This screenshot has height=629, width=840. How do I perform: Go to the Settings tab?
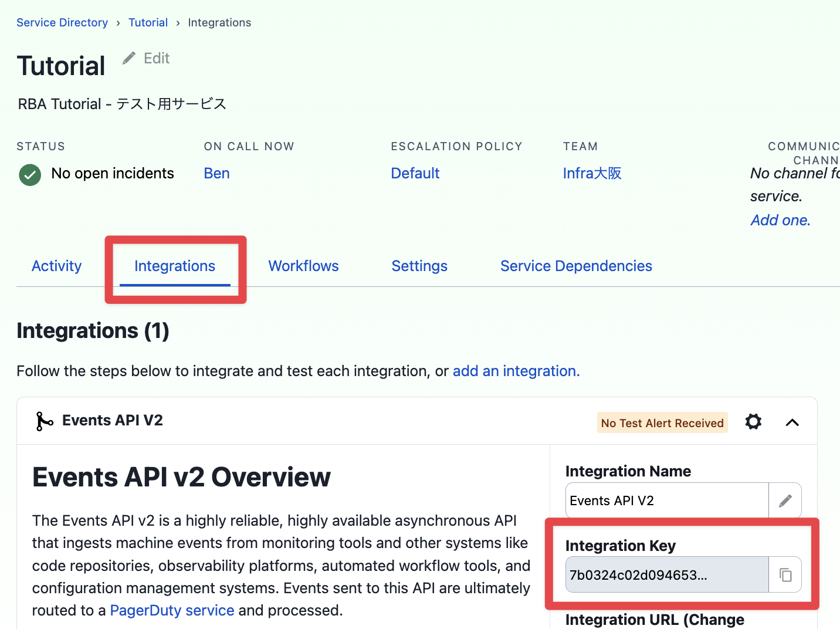pyautogui.click(x=419, y=266)
